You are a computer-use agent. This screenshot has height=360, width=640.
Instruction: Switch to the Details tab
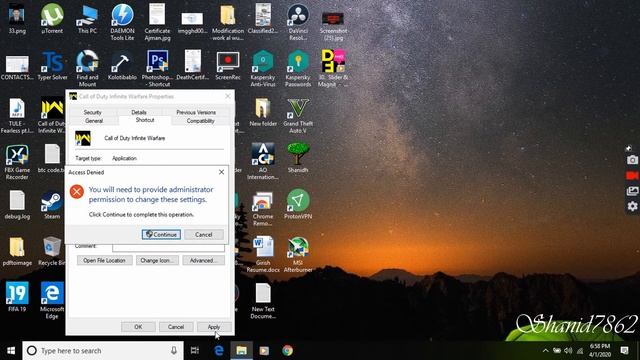(x=139, y=112)
